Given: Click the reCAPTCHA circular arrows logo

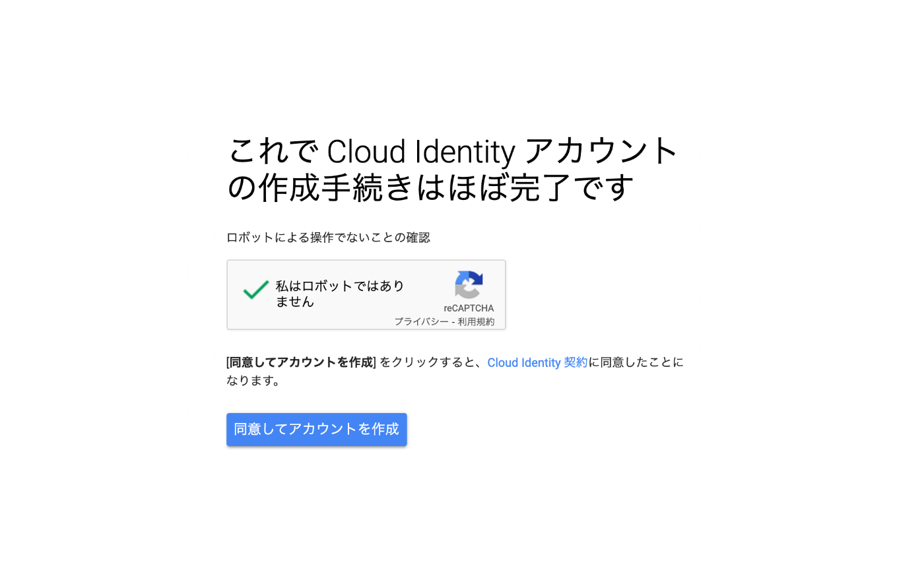Looking at the screenshot, I should (x=469, y=285).
